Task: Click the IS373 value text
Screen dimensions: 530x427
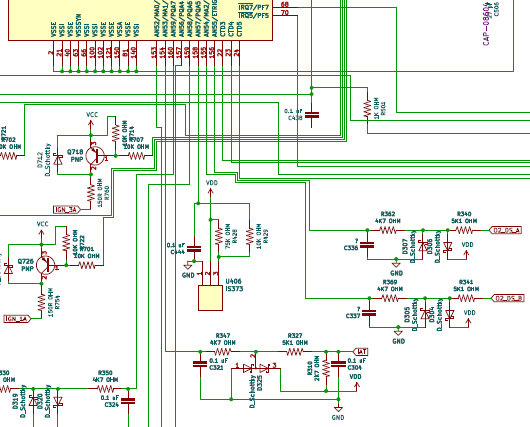Action: coord(234,289)
